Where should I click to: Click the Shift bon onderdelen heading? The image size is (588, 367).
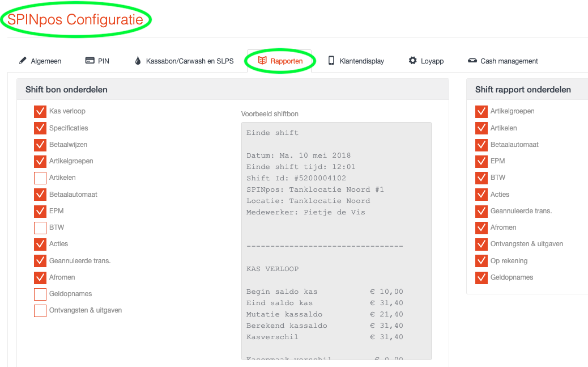tap(66, 90)
